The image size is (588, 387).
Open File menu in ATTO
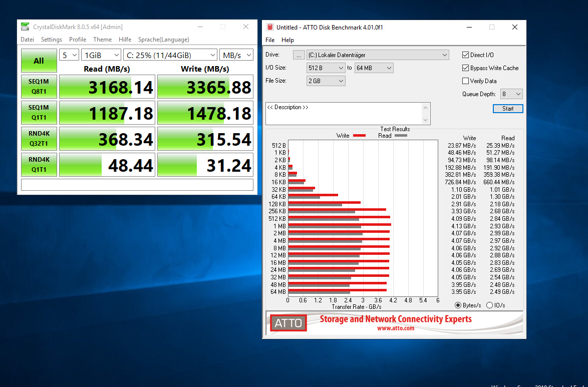270,40
